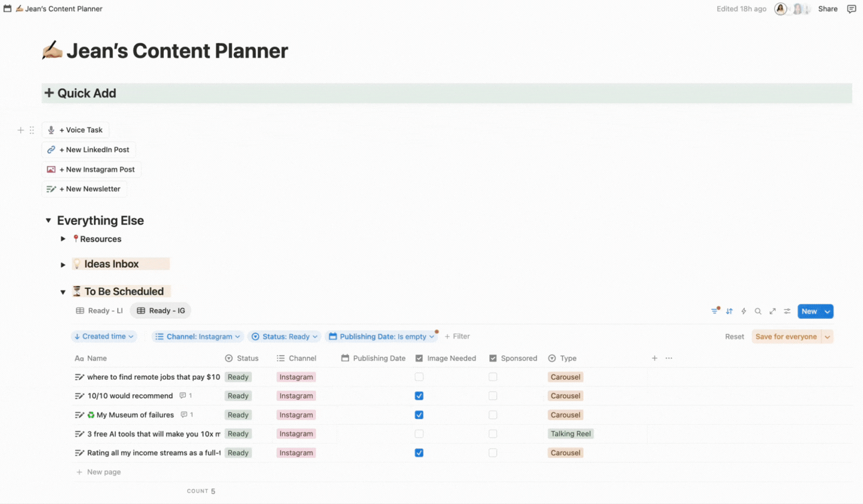Click the Share button
Image resolution: width=863 pixels, height=504 pixels.
827,9
